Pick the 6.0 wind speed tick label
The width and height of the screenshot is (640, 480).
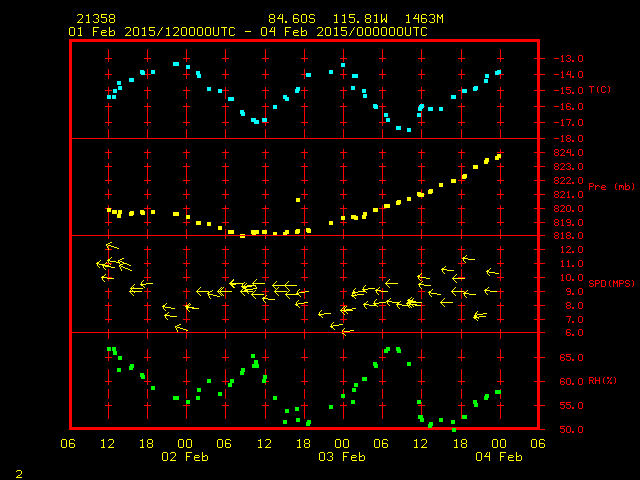[x=574, y=333]
